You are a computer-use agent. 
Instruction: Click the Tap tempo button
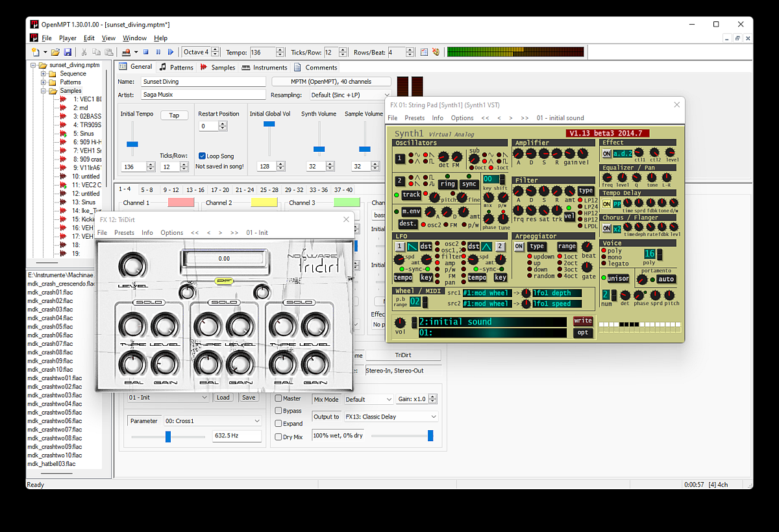pyautogui.click(x=174, y=115)
